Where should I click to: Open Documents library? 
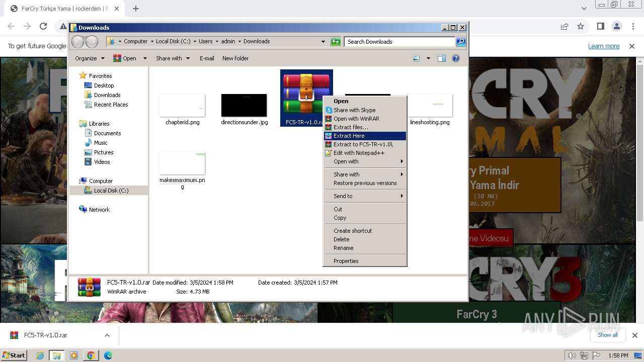(x=107, y=133)
